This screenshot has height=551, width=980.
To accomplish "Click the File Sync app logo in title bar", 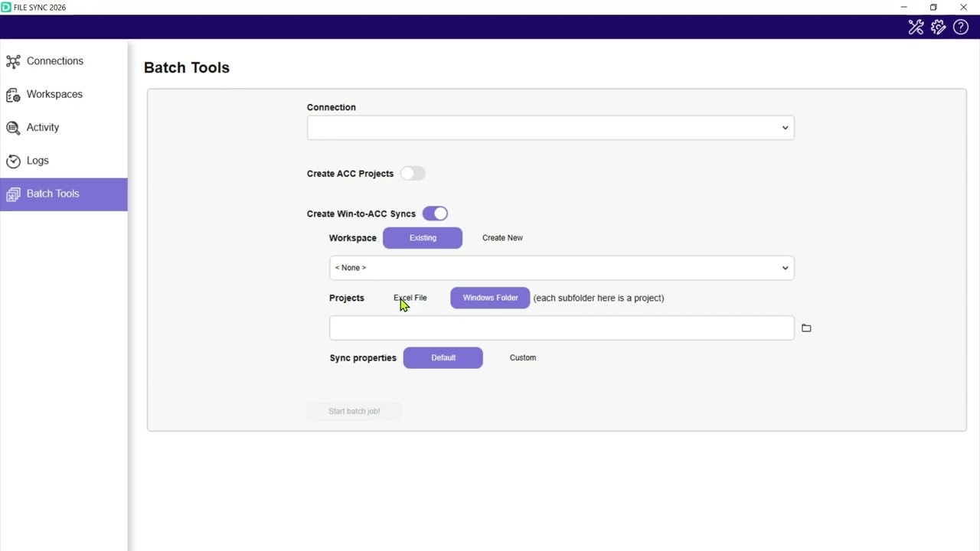I will point(6,7).
